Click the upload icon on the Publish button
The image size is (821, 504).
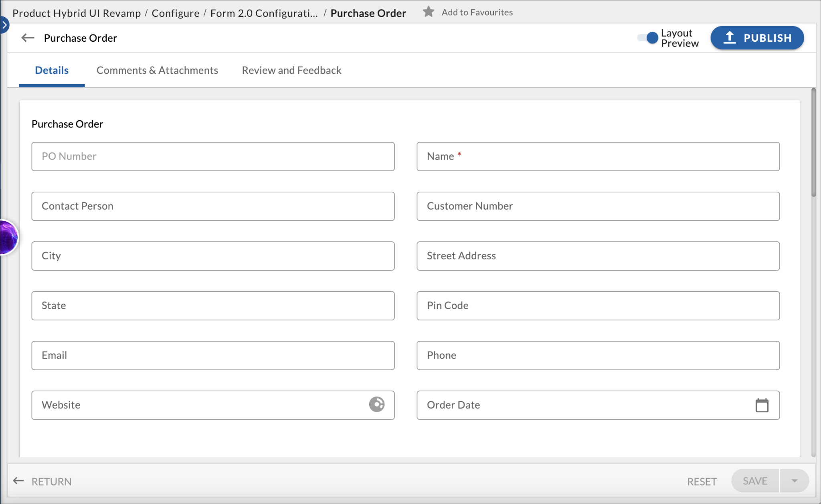(x=730, y=37)
